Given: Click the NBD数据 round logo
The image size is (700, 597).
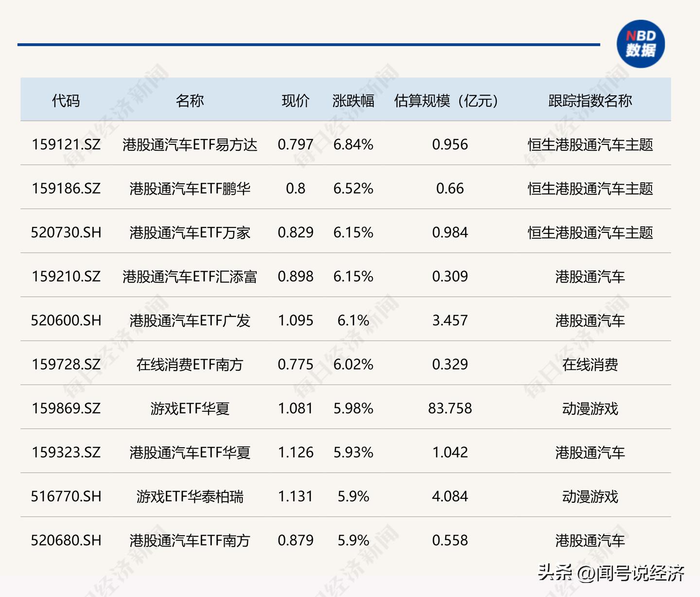Looking at the screenshot, I should 640,44.
